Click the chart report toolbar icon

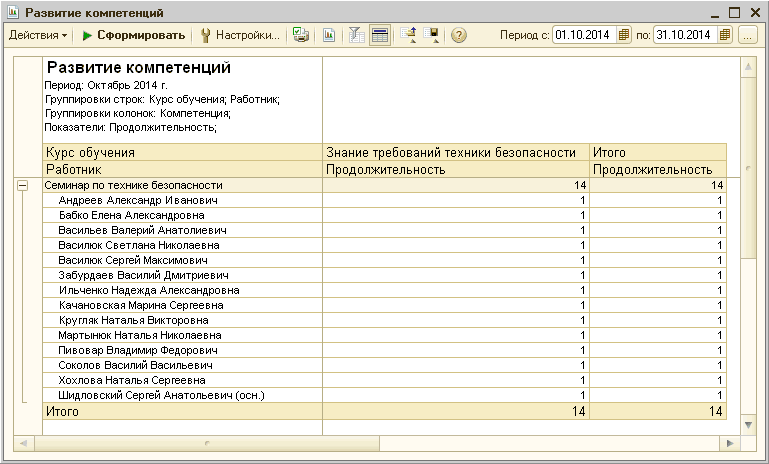click(329, 35)
